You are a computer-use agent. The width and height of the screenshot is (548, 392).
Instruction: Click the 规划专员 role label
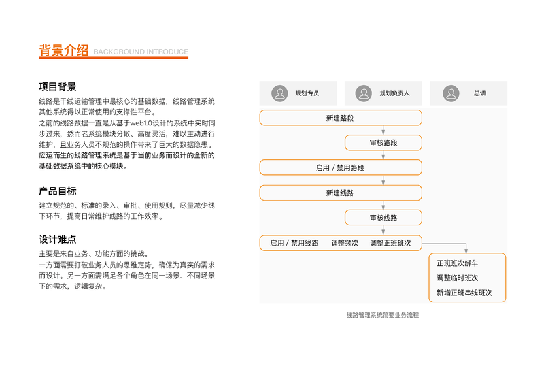click(x=307, y=93)
